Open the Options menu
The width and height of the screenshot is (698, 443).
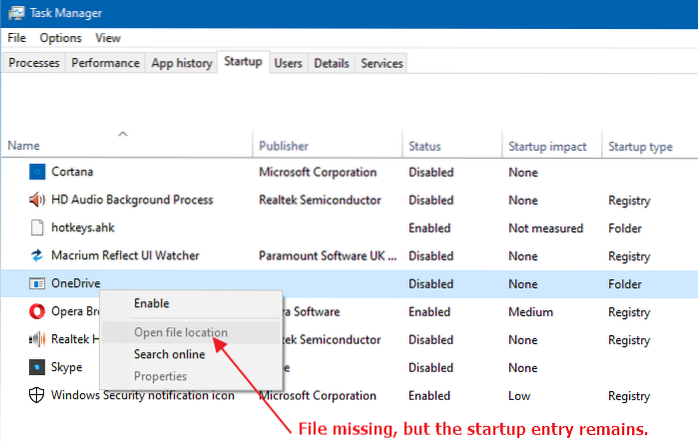click(60, 38)
